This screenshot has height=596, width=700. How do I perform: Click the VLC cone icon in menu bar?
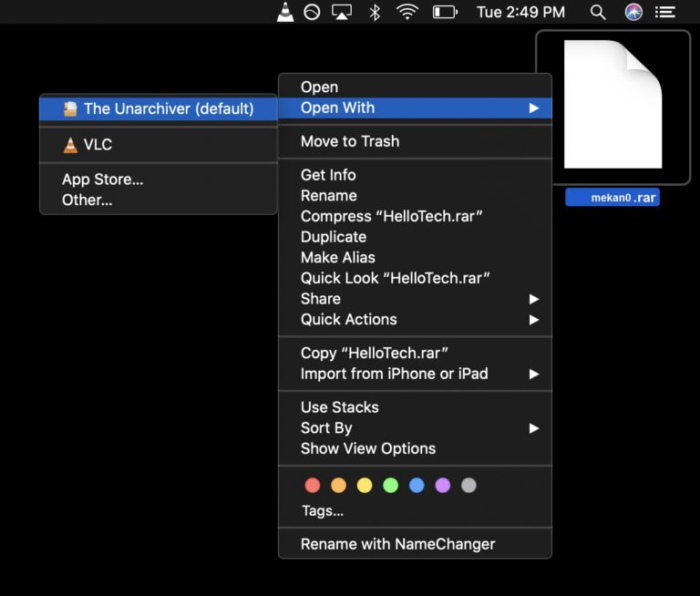285,12
